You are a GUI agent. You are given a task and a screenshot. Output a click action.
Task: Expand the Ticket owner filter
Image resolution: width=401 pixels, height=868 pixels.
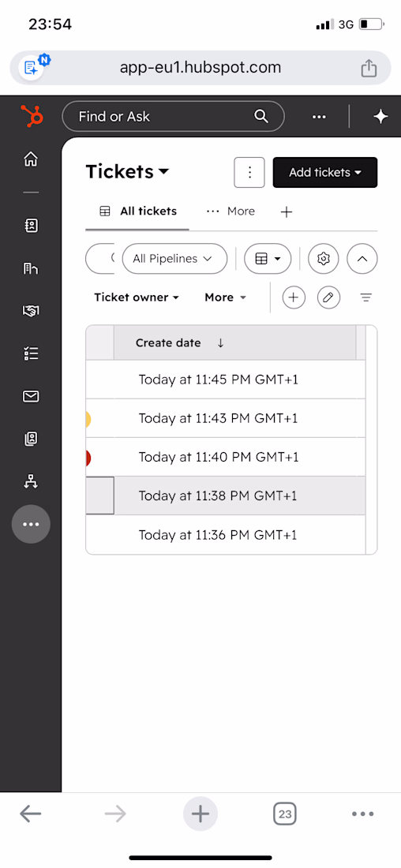[137, 297]
